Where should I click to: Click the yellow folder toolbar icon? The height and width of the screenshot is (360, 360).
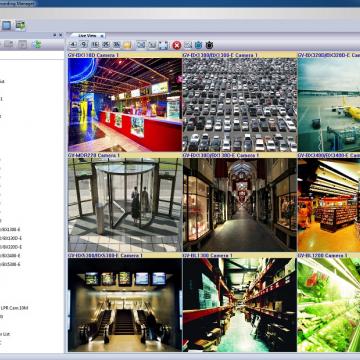pos(127,45)
